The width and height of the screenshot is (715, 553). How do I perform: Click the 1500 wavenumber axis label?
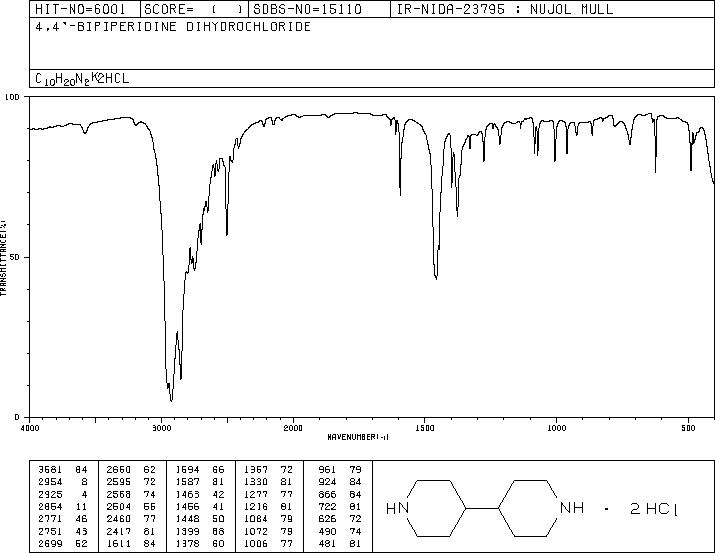tap(425, 428)
